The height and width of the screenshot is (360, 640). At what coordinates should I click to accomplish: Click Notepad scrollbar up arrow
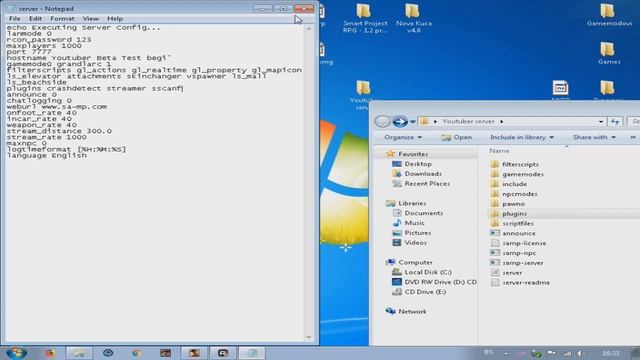(309, 29)
